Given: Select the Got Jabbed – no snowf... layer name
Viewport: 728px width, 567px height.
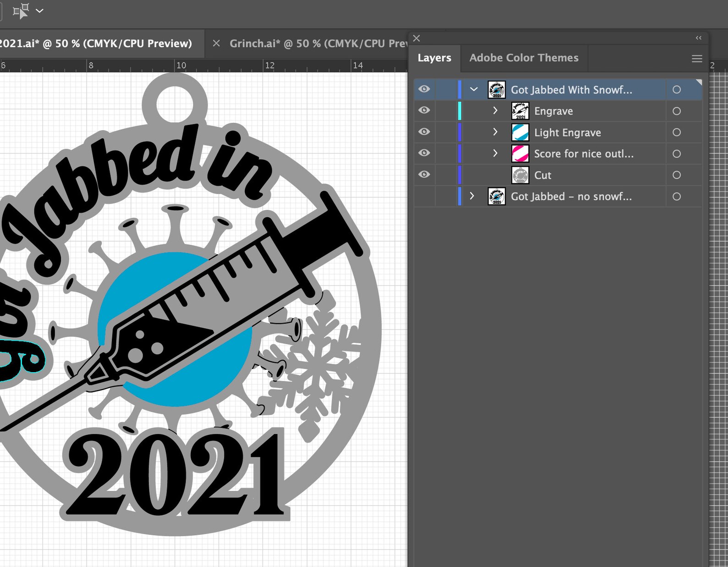Looking at the screenshot, I should tap(571, 197).
